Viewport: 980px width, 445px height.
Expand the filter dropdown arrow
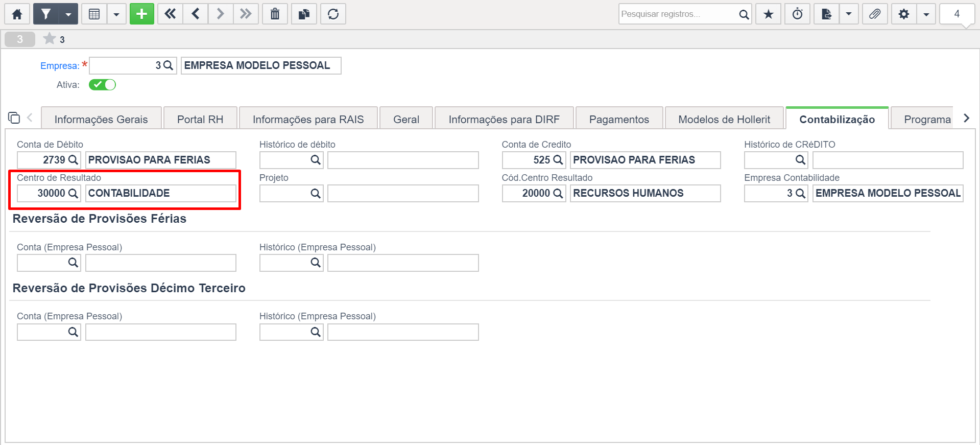[68, 14]
